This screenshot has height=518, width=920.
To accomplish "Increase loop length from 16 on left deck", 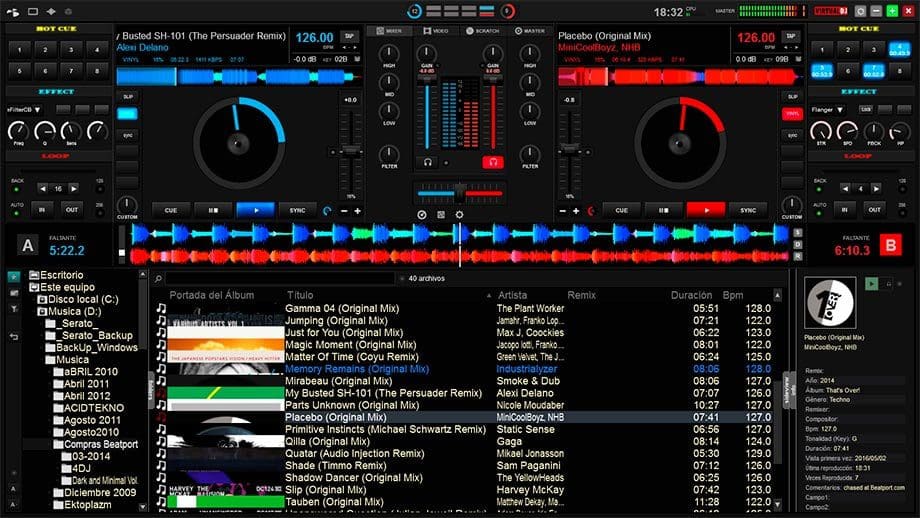I will pos(73,189).
